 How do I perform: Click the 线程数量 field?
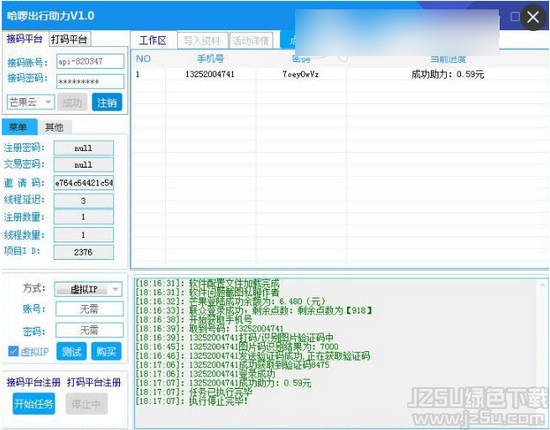(83, 235)
